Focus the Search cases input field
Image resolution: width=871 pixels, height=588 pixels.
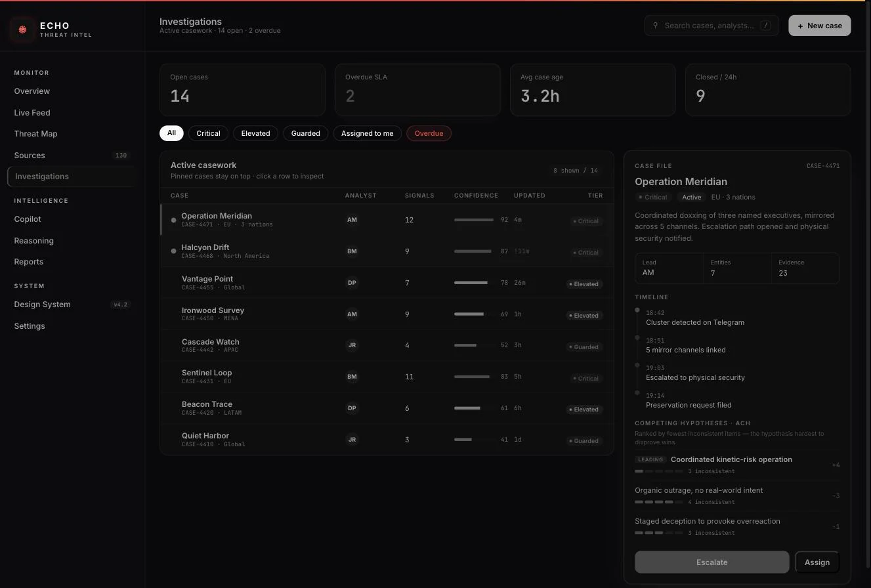[712, 26]
